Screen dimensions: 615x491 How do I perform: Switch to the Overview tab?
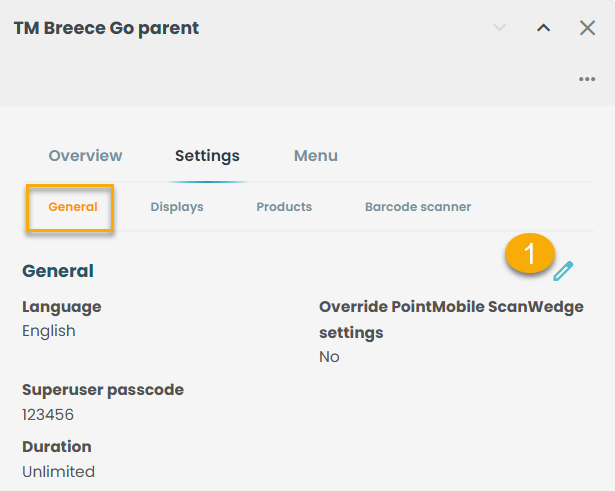pos(86,156)
